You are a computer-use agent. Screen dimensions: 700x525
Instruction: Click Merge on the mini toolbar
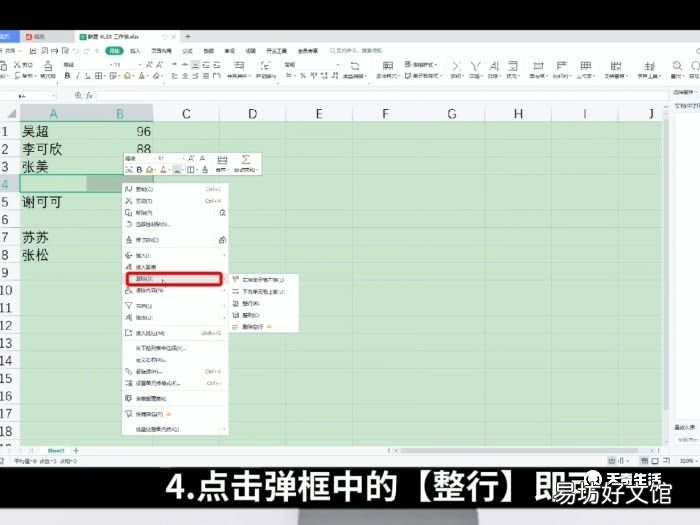point(222,163)
